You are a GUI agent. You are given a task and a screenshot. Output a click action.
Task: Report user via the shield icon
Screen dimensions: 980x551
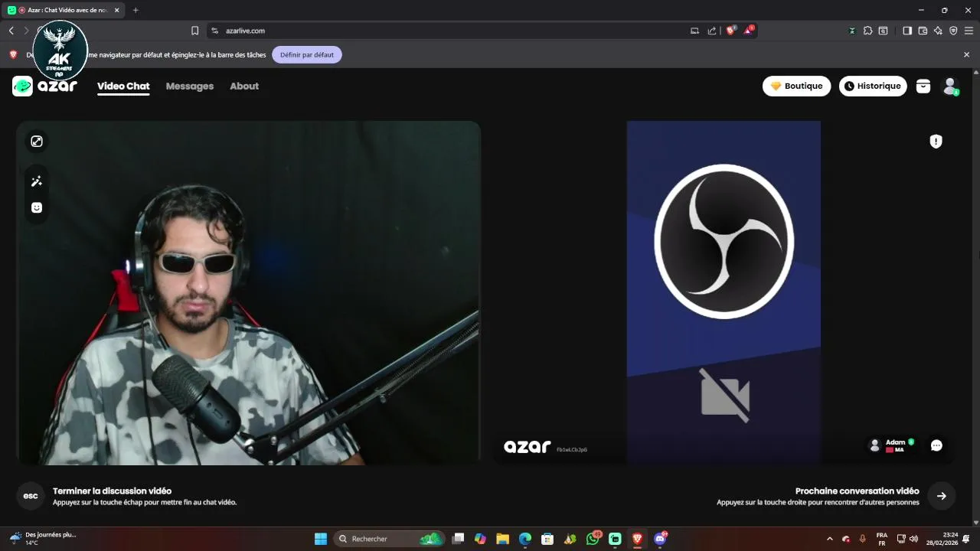coord(936,141)
